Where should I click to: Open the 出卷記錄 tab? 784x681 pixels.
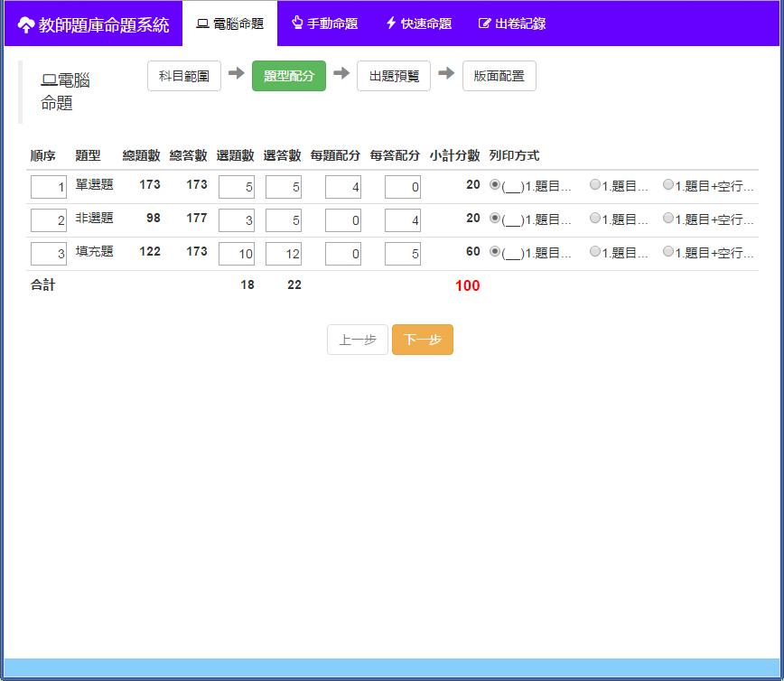pyautogui.click(x=512, y=23)
